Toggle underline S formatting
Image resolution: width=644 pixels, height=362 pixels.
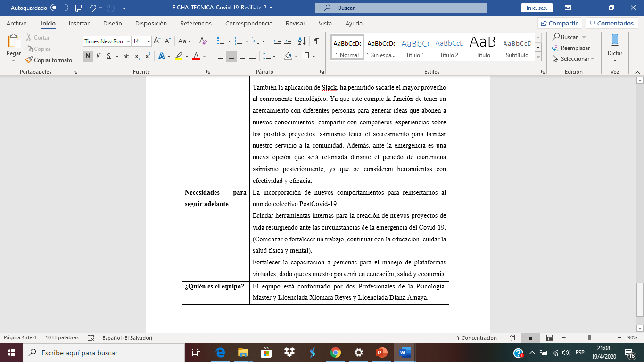[109, 56]
